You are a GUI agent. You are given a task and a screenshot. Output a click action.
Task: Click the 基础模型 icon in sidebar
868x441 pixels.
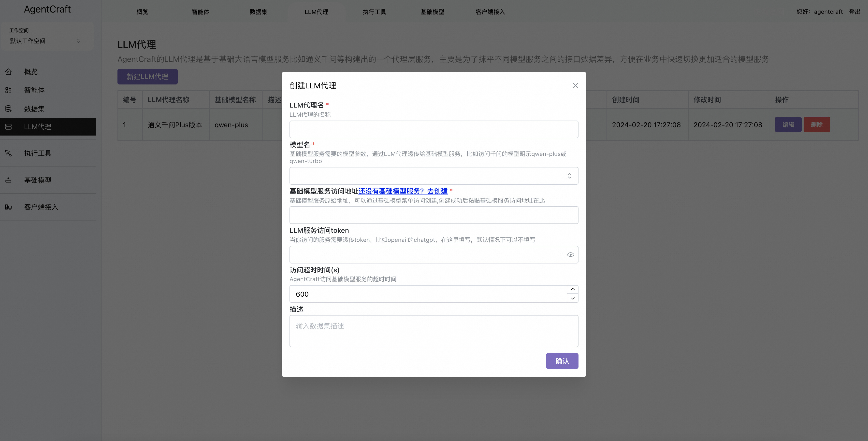coord(8,180)
